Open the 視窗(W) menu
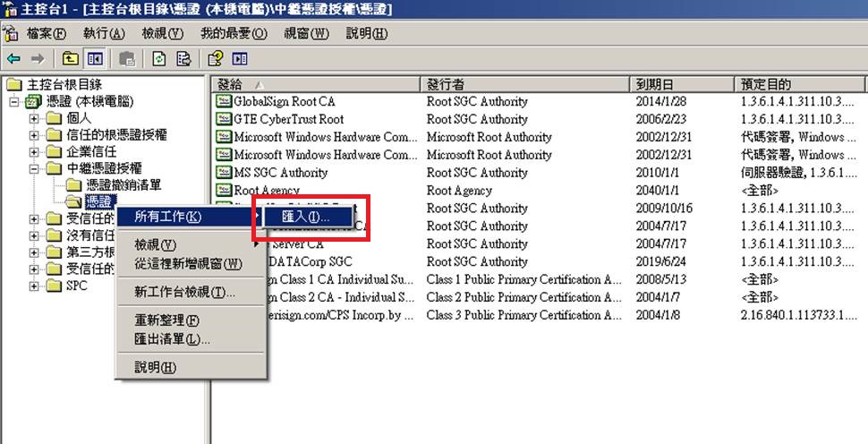868x444 pixels. 306,33
